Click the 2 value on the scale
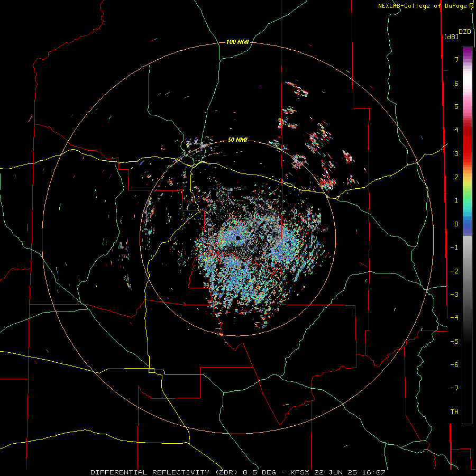This screenshot has width=476, height=476. click(456, 177)
